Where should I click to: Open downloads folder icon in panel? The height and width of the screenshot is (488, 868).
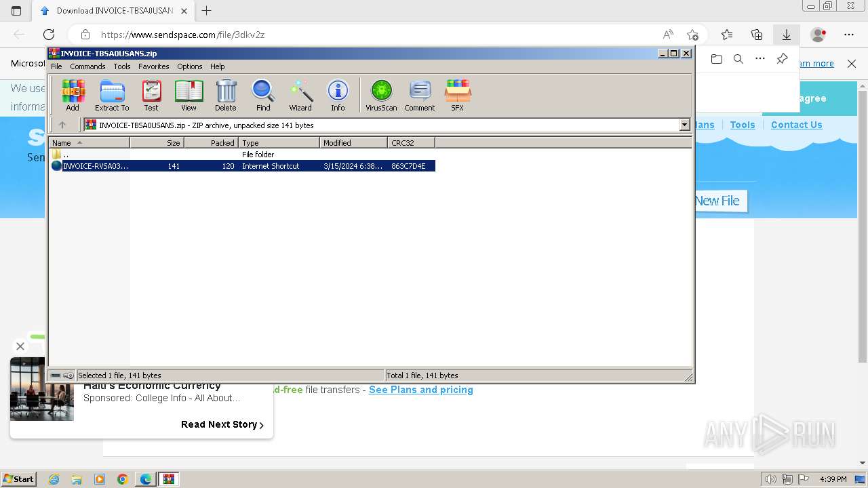point(717,59)
